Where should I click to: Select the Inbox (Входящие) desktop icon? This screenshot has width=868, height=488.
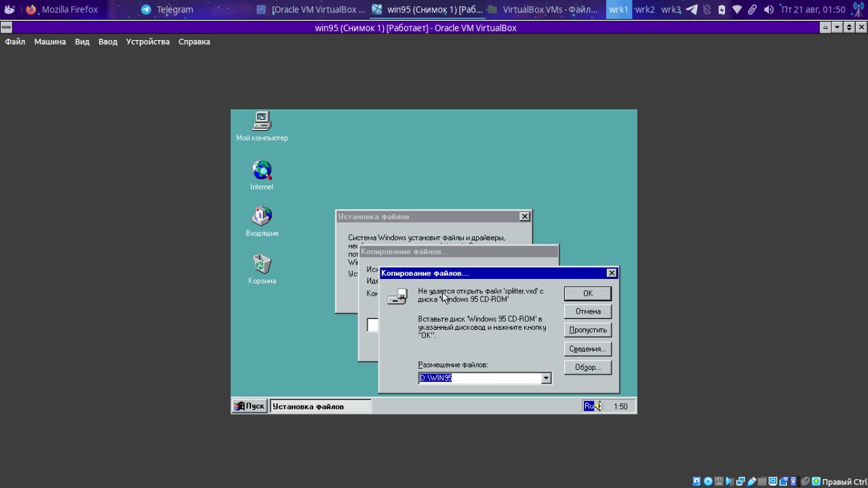[262, 222]
